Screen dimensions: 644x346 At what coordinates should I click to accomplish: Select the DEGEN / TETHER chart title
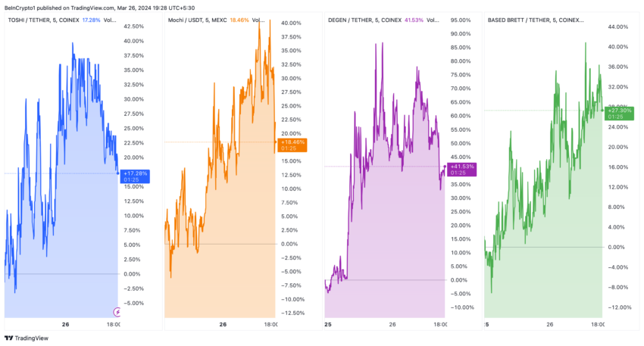coord(364,20)
